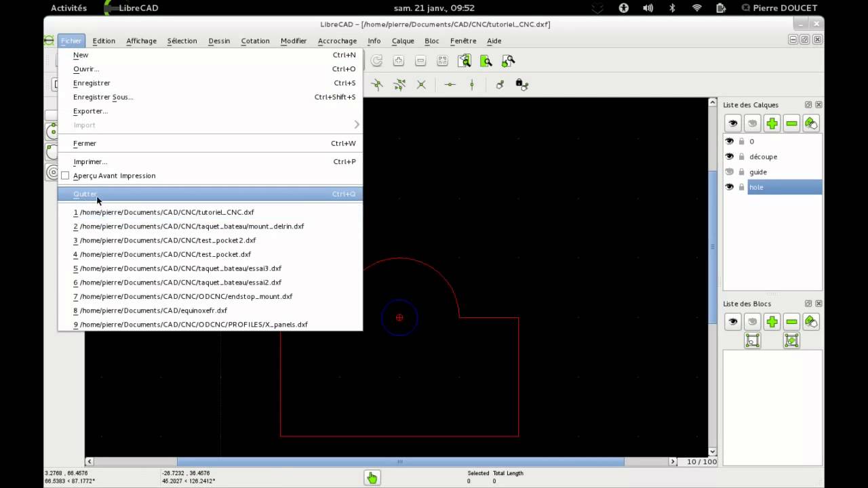Enable restrict vertical snapping icon

click(472, 85)
